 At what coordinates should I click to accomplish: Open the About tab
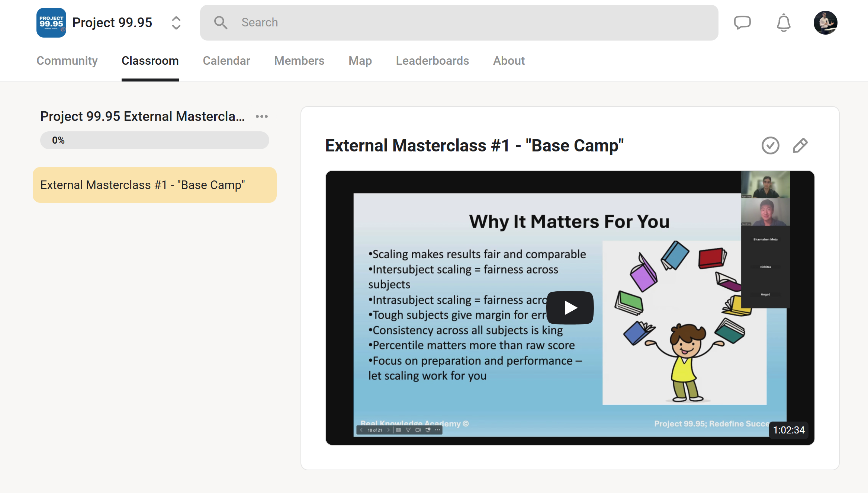(x=508, y=61)
